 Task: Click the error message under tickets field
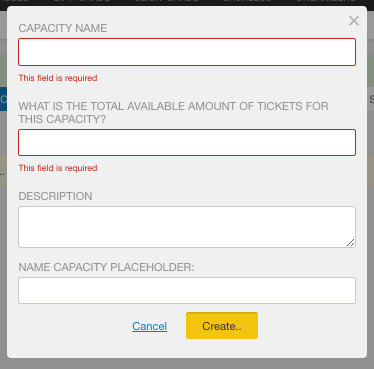tap(58, 168)
